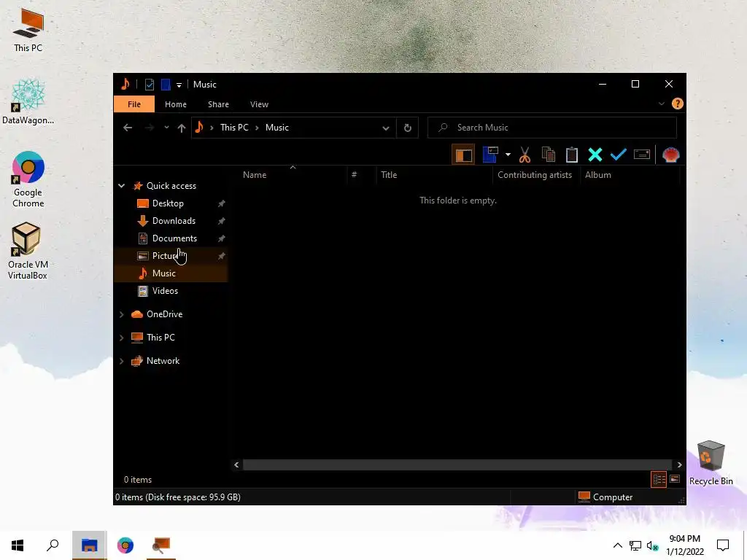
Task: Go up one folder level
Action: tap(181, 128)
